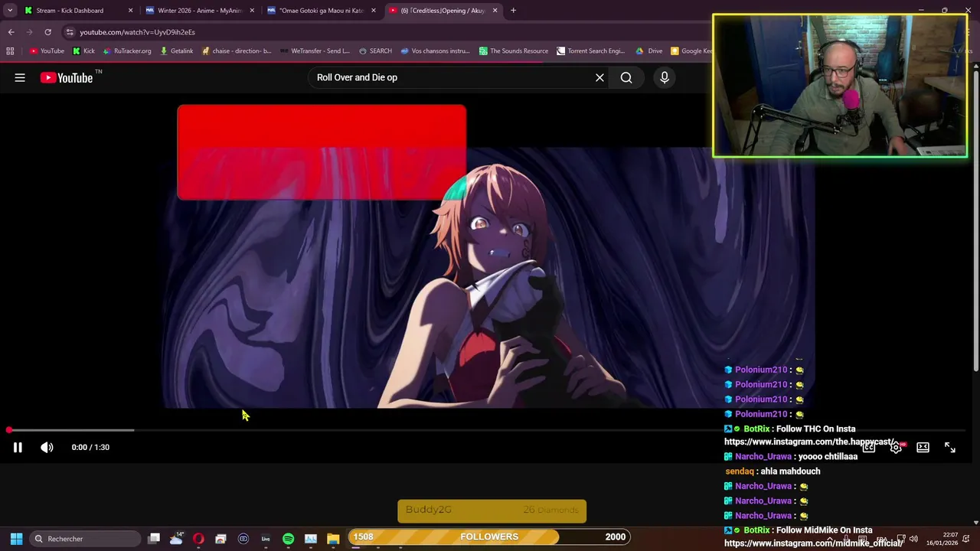980x551 pixels.
Task: Open the Drive bookmark
Action: [x=649, y=51]
